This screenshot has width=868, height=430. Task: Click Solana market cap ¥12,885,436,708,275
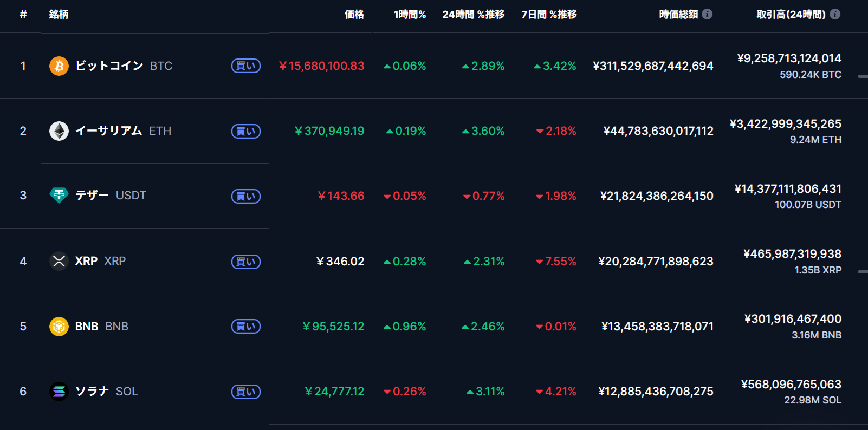click(x=656, y=392)
